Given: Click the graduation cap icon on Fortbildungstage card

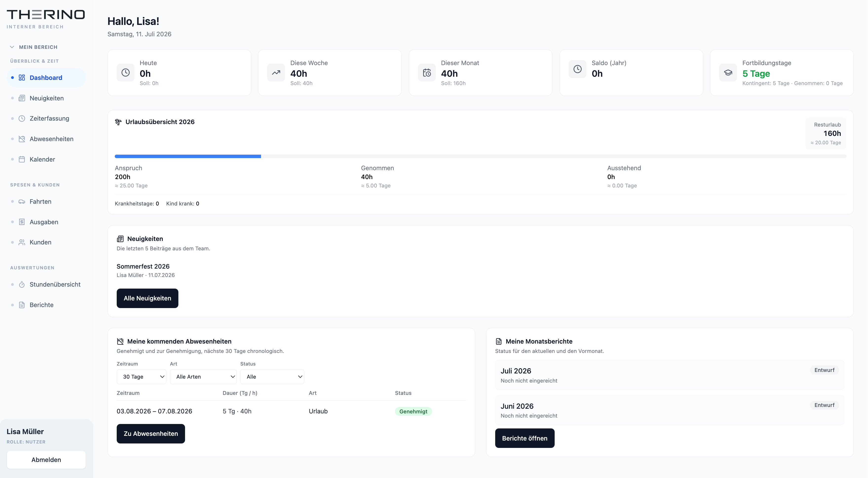Looking at the screenshot, I should point(728,73).
